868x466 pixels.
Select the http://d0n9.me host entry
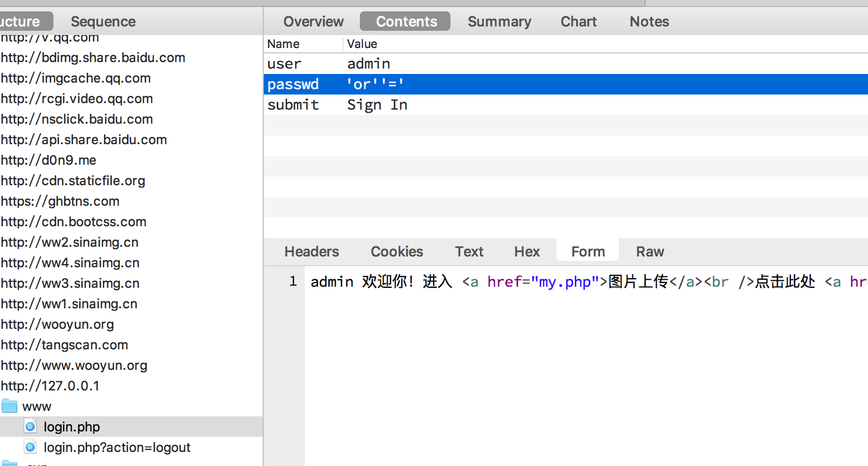(x=49, y=160)
